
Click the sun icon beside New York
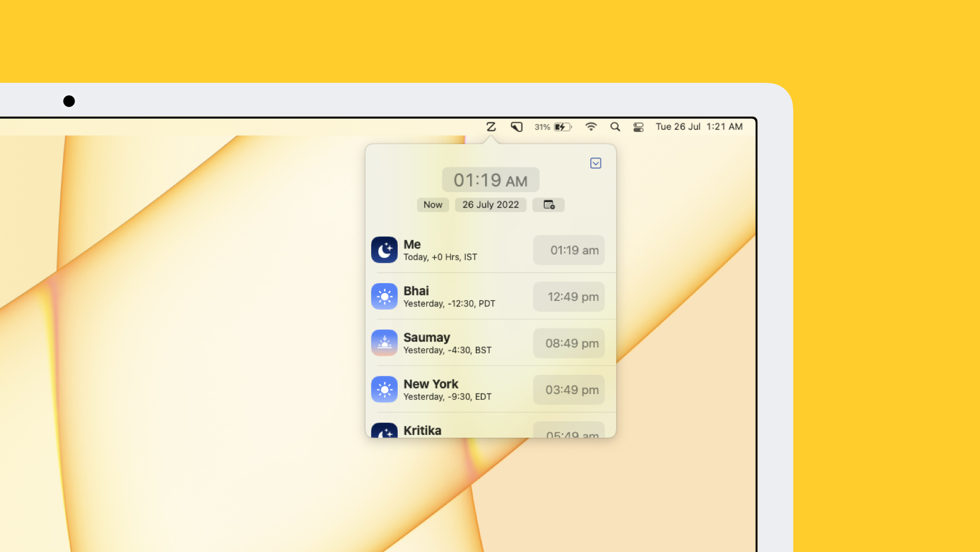click(x=384, y=390)
